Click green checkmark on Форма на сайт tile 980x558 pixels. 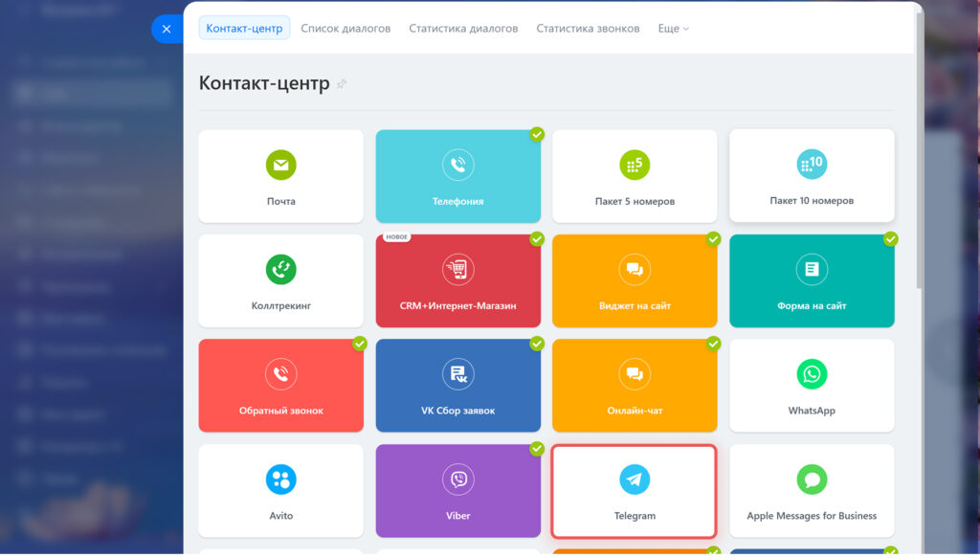(891, 238)
